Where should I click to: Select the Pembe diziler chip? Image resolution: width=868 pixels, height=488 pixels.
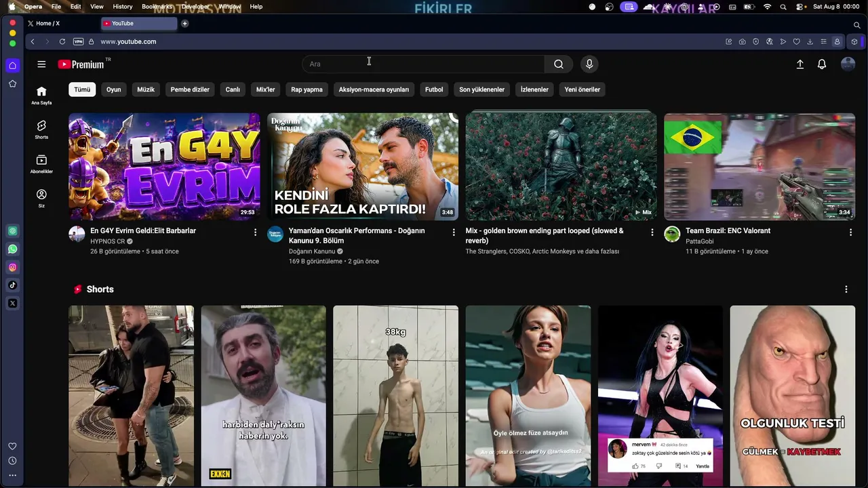tap(190, 89)
